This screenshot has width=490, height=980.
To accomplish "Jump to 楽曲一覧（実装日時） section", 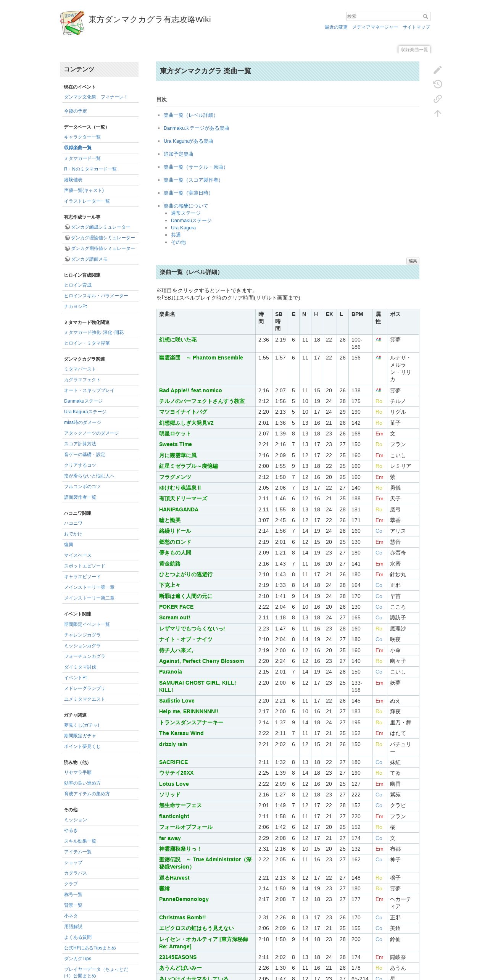I will 188,193.
